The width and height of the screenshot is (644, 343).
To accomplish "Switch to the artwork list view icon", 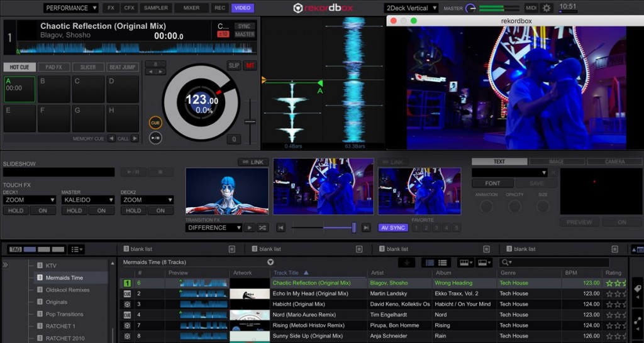I will point(430,263).
